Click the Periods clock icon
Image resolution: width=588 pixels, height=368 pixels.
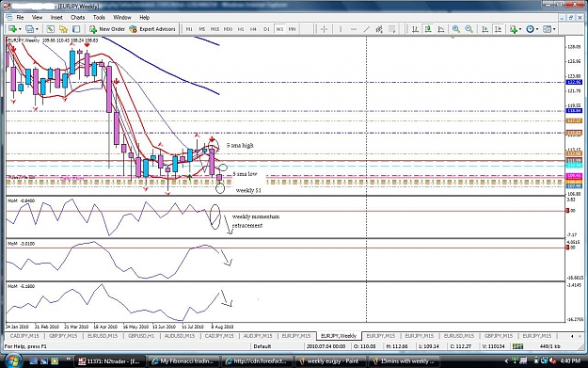(530, 29)
